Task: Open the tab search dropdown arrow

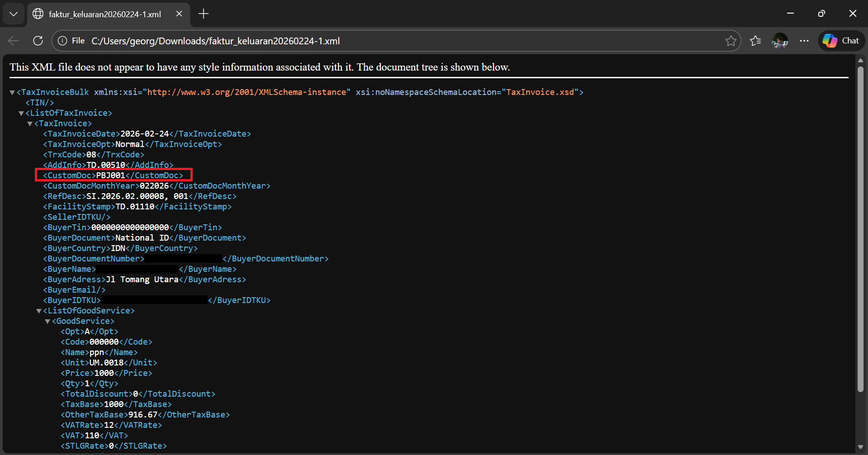Action: coord(14,14)
